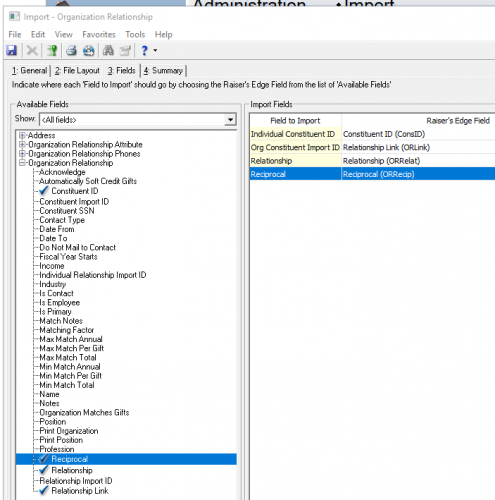Switch to the 4: Summary tab

coord(163,71)
